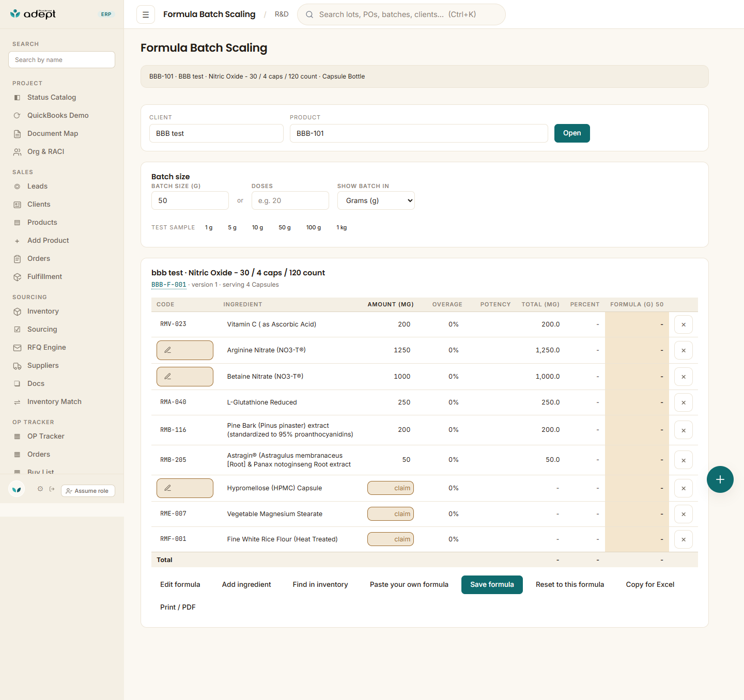Click the Document Map file icon
The image size is (744, 700).
point(17,134)
